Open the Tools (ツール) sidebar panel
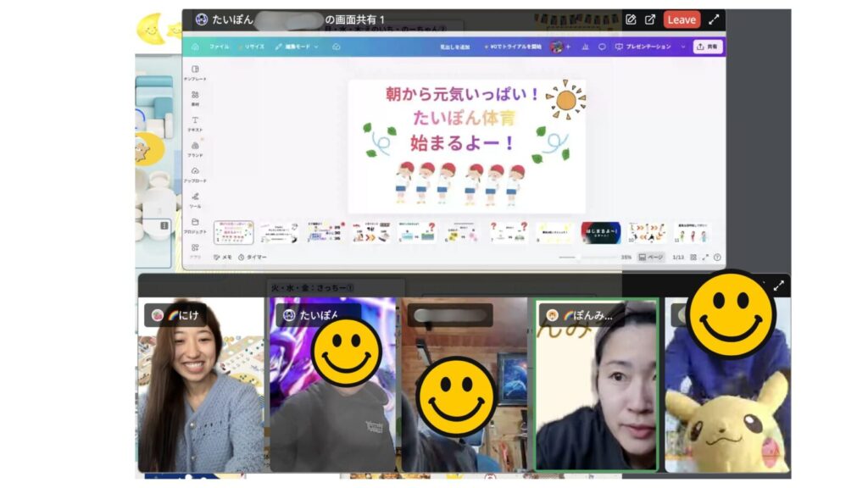Screen dimensions: 868x488 pyautogui.click(x=195, y=199)
